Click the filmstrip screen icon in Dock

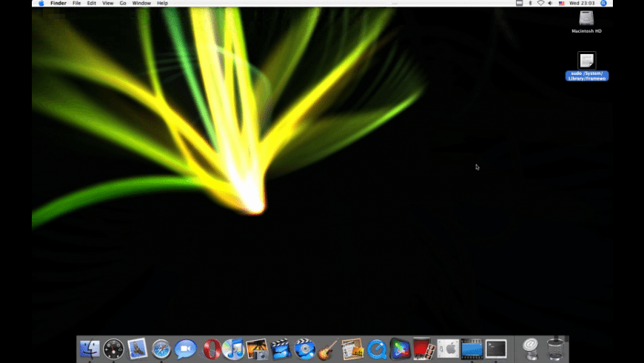point(472,349)
